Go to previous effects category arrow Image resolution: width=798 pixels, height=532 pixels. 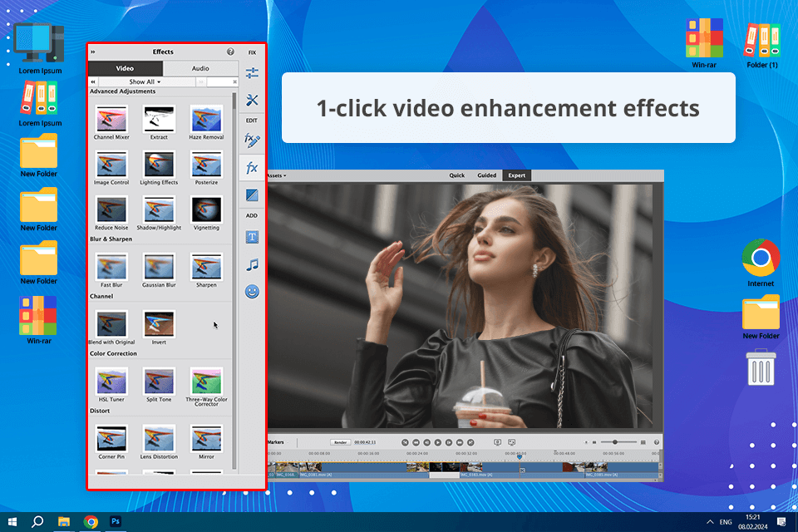[x=93, y=82]
